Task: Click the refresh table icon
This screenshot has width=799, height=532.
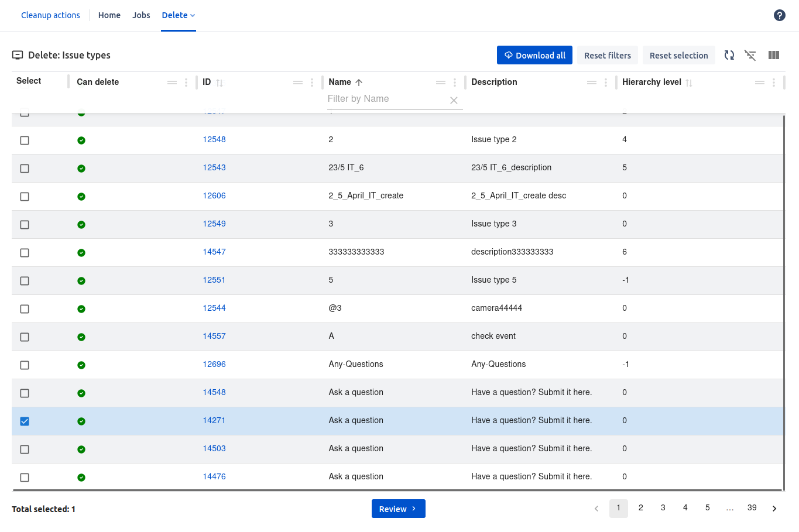Action: pyautogui.click(x=729, y=55)
